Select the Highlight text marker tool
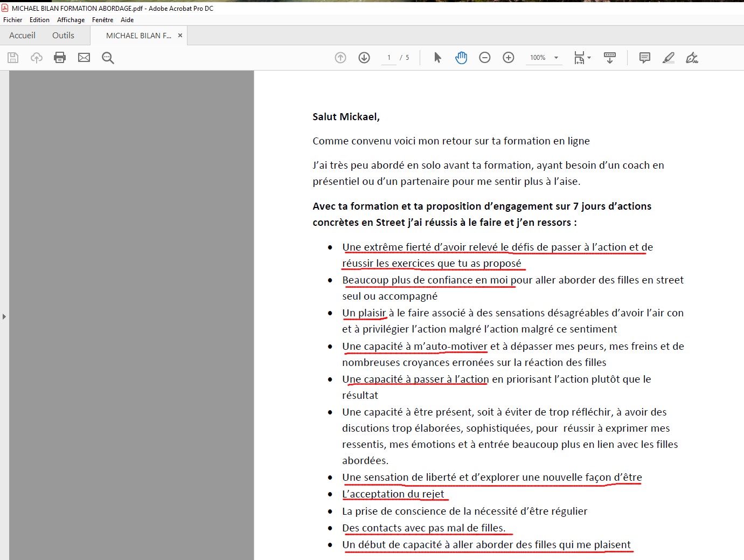Viewport: 744px width, 560px height. pos(668,58)
